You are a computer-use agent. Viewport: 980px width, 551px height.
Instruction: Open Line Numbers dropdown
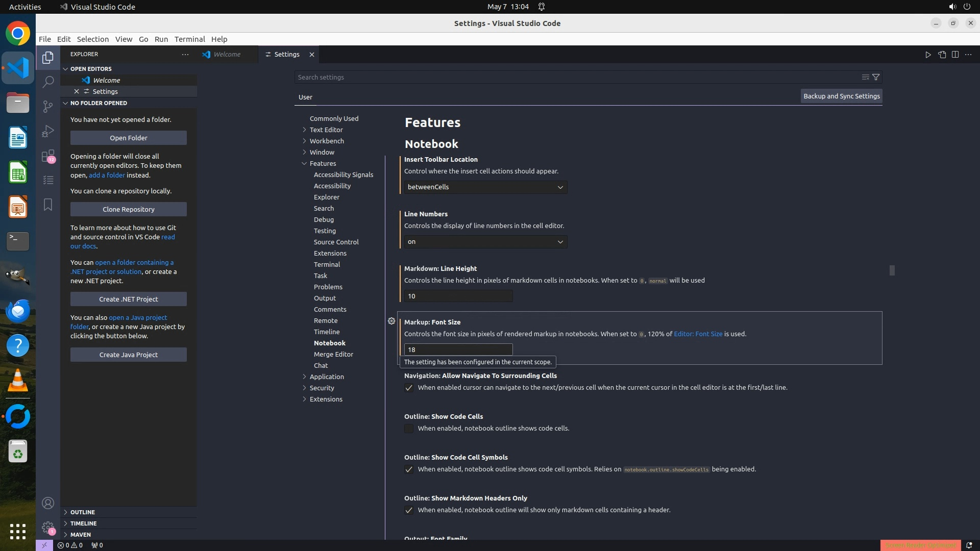click(x=485, y=242)
